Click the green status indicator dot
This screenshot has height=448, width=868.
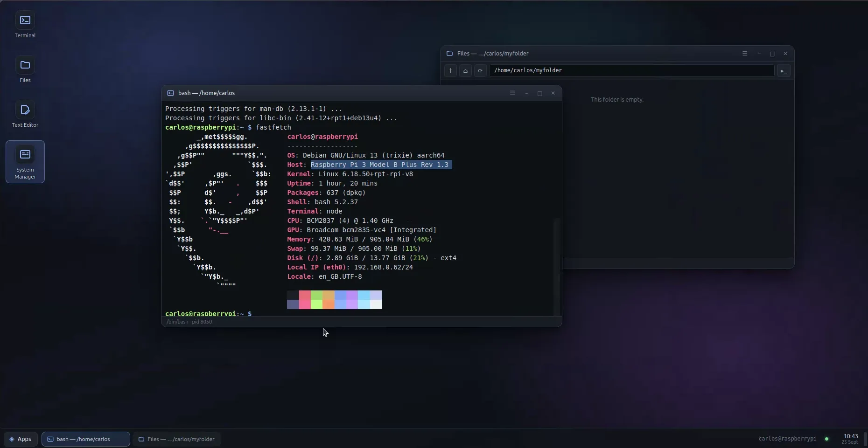click(x=826, y=439)
